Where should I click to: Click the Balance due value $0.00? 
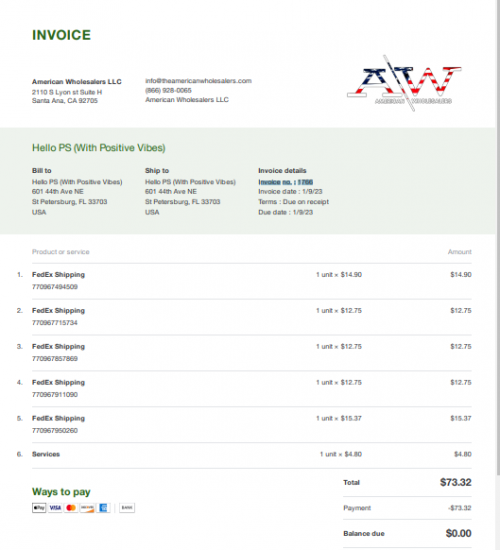459,533
